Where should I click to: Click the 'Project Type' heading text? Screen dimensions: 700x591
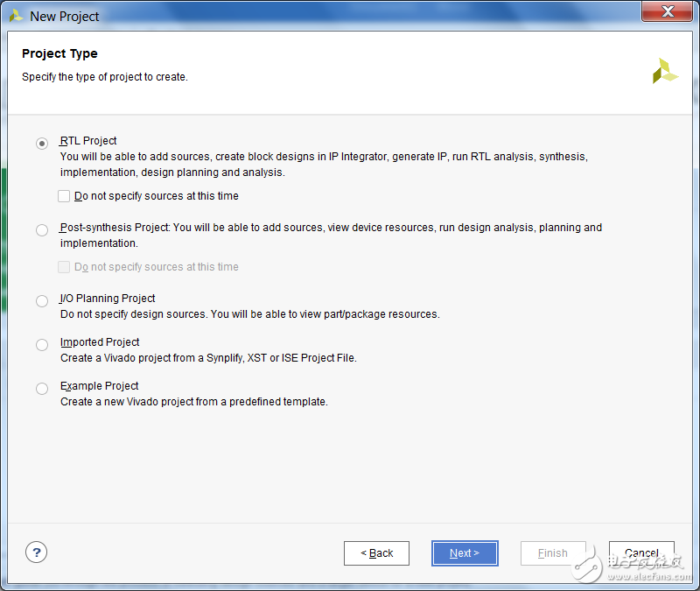[59, 53]
